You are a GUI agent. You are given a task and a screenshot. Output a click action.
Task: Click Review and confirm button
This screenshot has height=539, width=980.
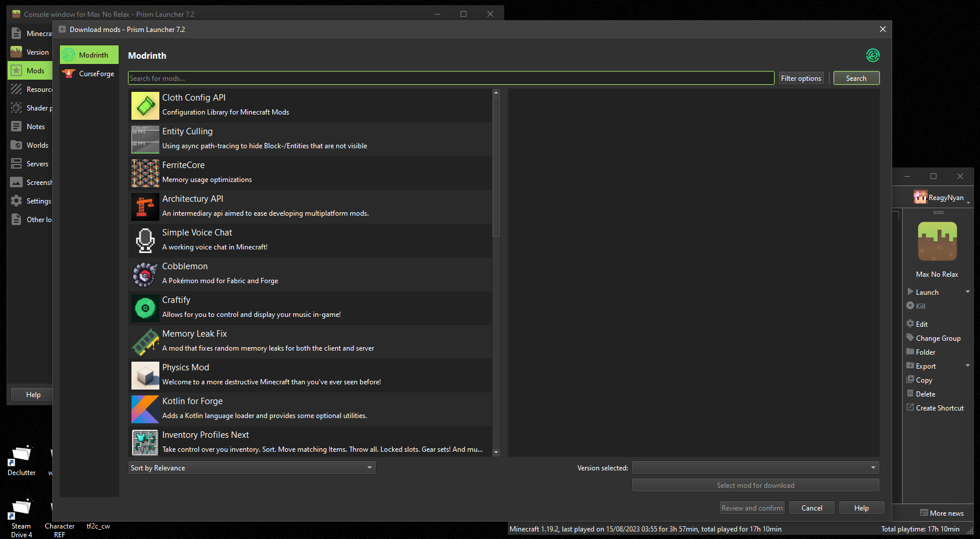click(x=752, y=508)
